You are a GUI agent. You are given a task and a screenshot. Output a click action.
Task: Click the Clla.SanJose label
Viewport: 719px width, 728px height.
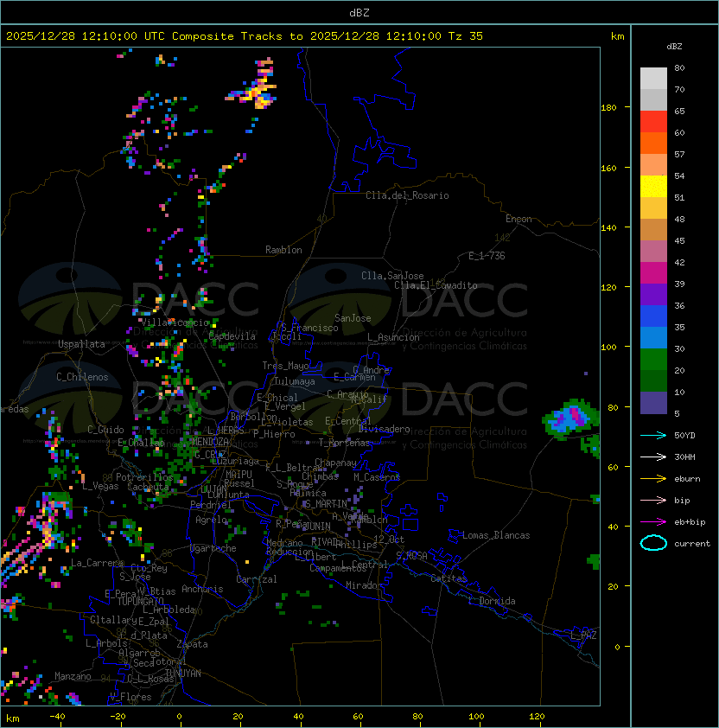click(392, 276)
